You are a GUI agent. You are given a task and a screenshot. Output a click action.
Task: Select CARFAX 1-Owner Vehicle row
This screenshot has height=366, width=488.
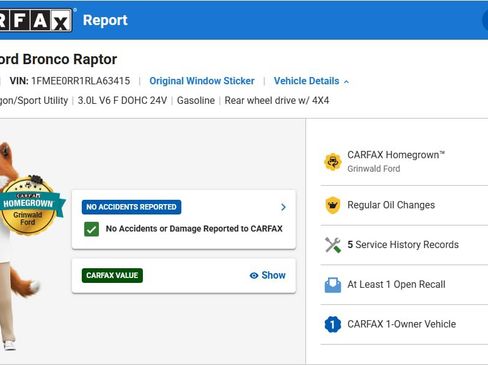pyautogui.click(x=404, y=324)
